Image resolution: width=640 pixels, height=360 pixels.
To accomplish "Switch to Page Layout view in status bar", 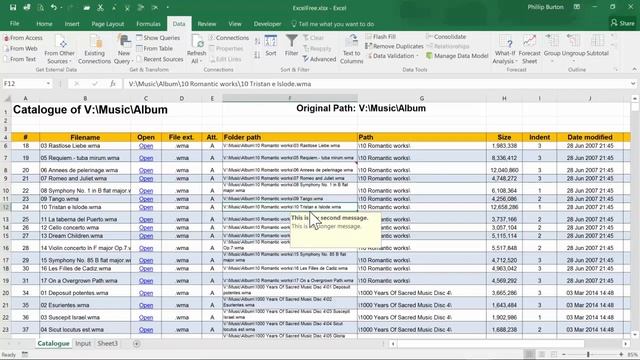I will tap(542, 354).
